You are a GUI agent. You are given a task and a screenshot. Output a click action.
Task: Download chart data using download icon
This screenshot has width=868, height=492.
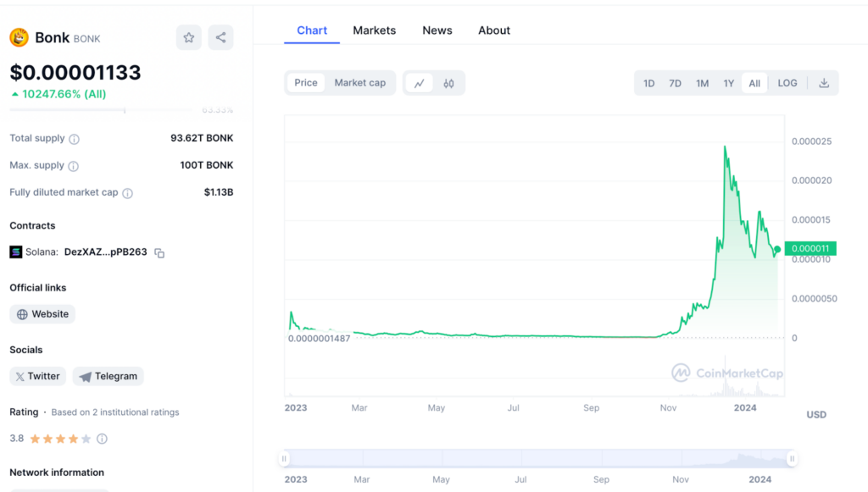(823, 83)
